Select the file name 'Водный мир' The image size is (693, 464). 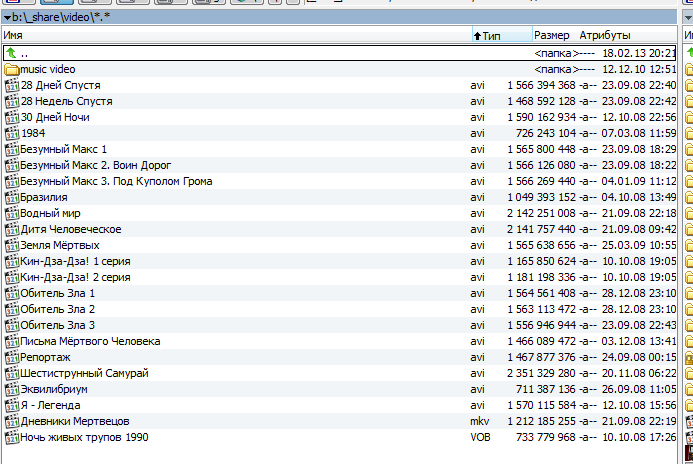click(50, 213)
